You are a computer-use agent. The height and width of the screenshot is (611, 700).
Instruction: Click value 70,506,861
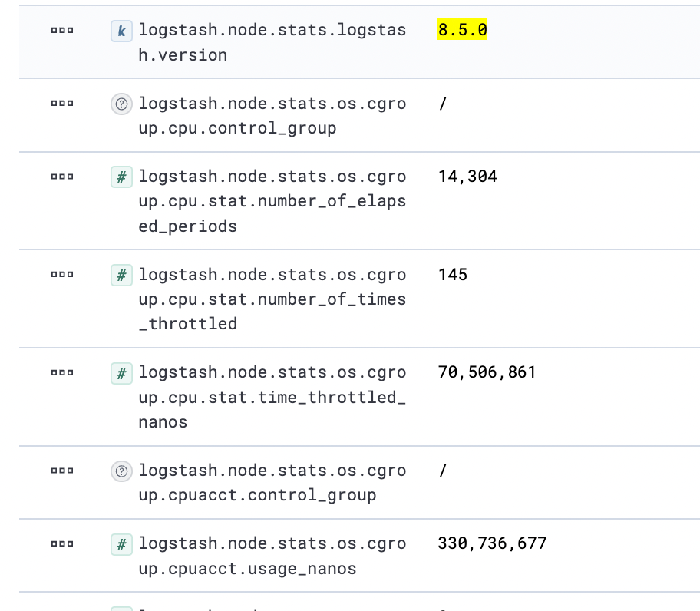487,372
